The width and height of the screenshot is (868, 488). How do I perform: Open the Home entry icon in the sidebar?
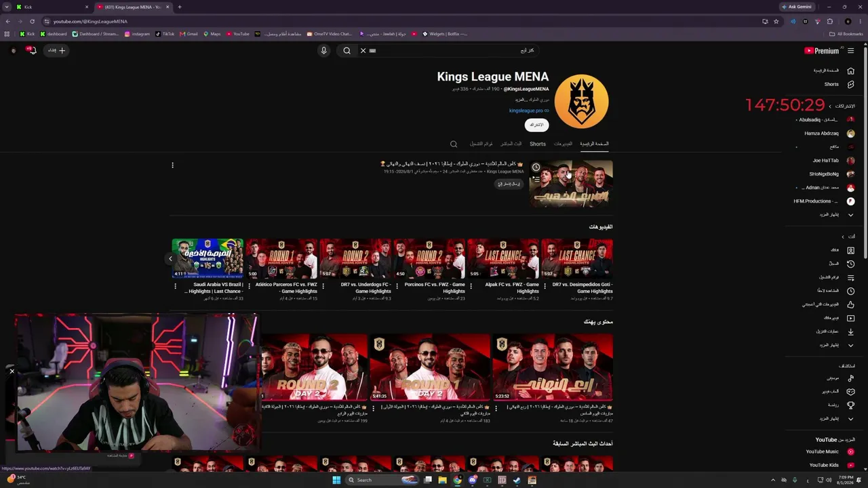pos(850,70)
